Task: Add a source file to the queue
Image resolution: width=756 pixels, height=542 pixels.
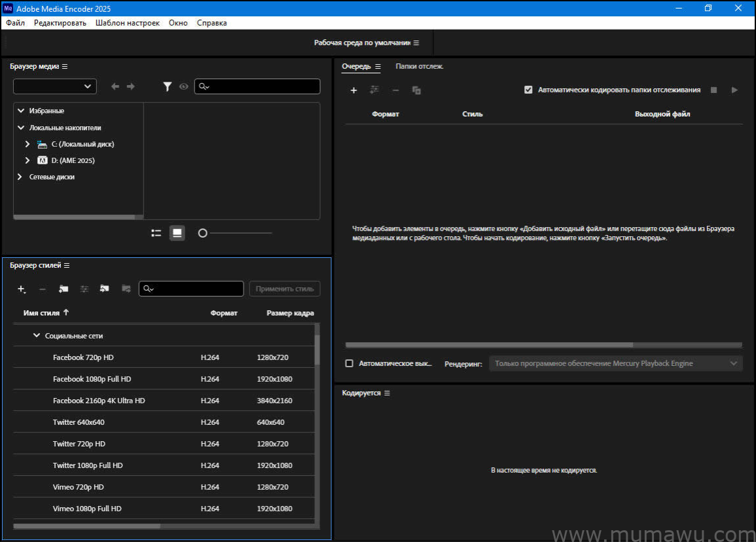Action: 353,90
